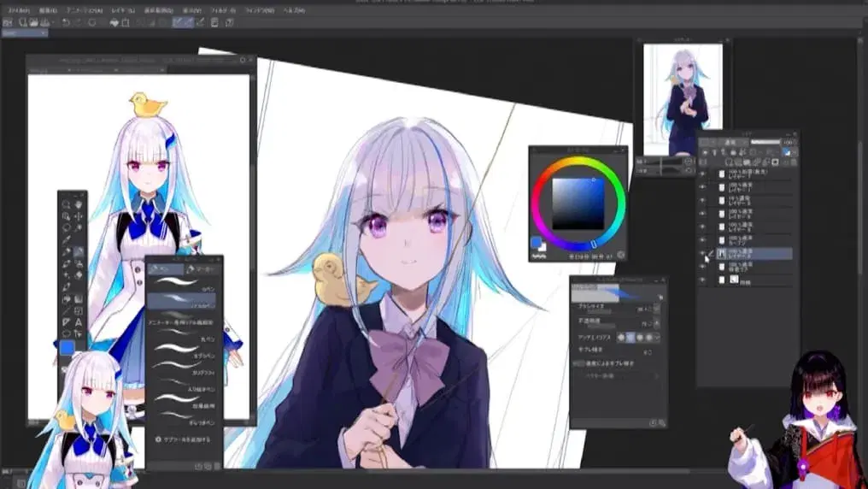Choose the Text tool (A icon)
This screenshot has width=868, height=489.
tap(79, 321)
